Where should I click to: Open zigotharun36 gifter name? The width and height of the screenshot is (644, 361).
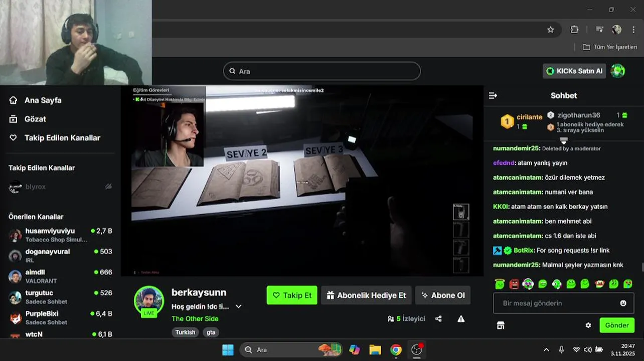point(579,115)
